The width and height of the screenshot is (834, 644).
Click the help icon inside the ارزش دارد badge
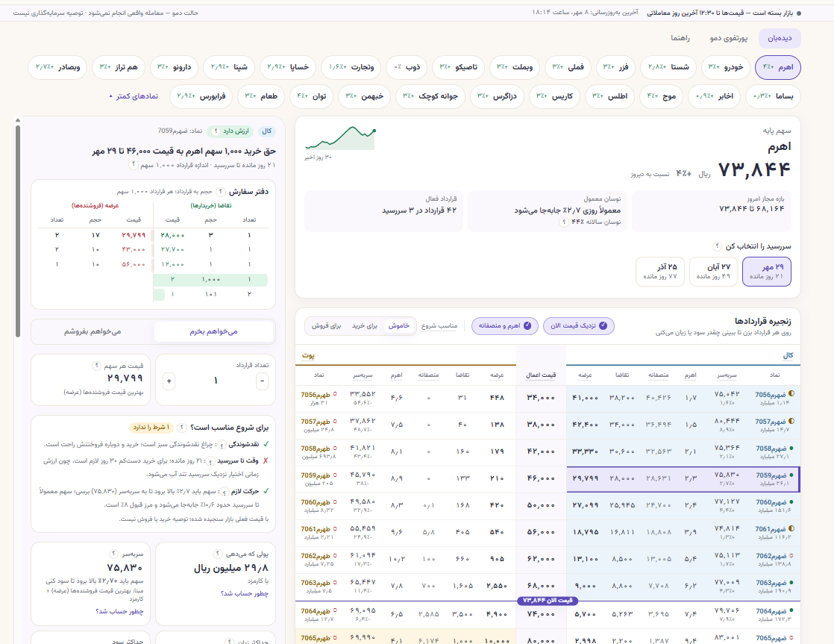(x=216, y=131)
